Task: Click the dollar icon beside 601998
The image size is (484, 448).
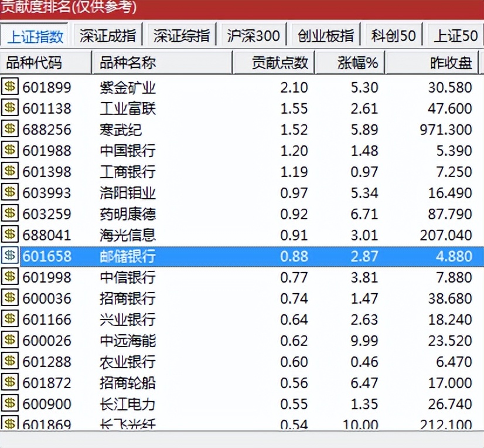Action: [9, 277]
